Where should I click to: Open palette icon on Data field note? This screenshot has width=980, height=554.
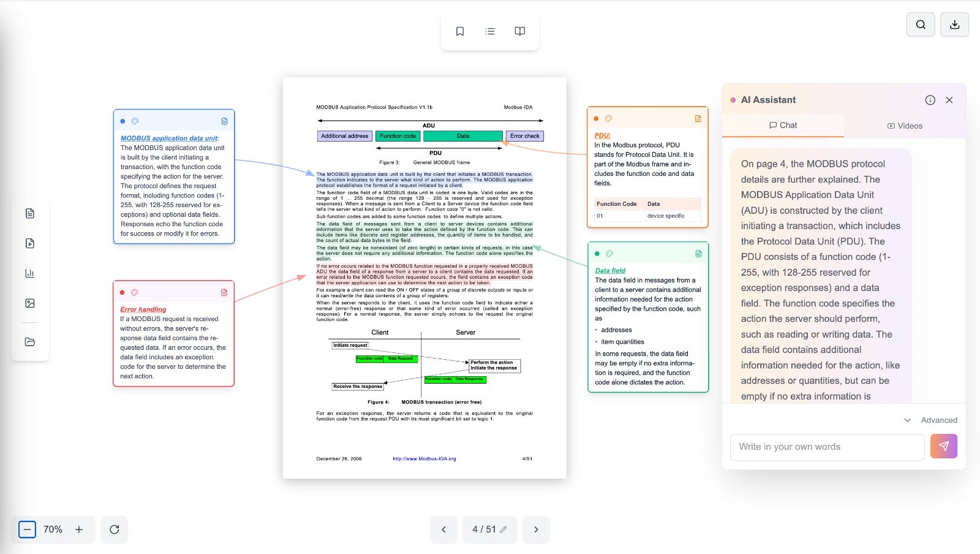[609, 253]
